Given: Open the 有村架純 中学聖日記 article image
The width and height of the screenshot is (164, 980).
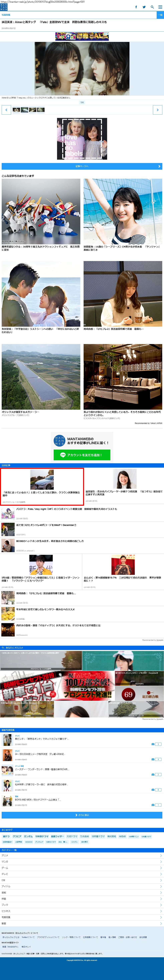Looking at the screenshot, I should pos(41,294).
